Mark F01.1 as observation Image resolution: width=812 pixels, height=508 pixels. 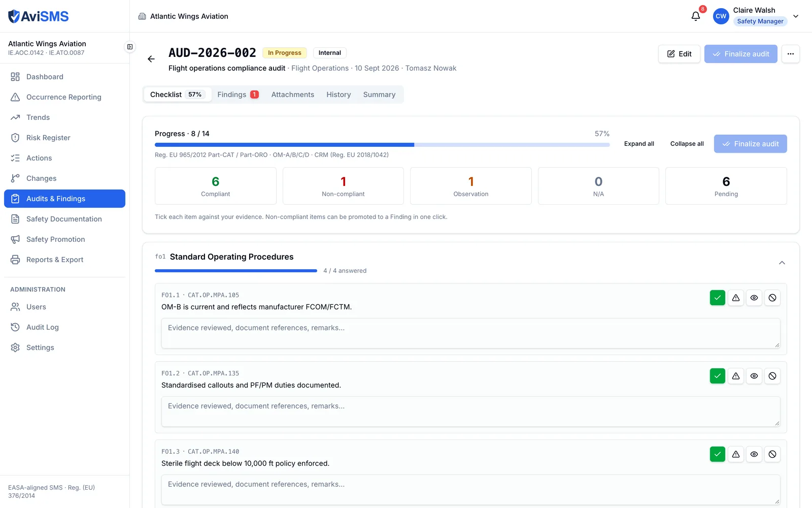coord(754,298)
